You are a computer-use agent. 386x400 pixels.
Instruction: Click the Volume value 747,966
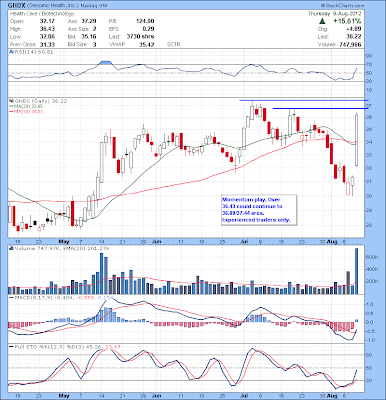(349, 44)
